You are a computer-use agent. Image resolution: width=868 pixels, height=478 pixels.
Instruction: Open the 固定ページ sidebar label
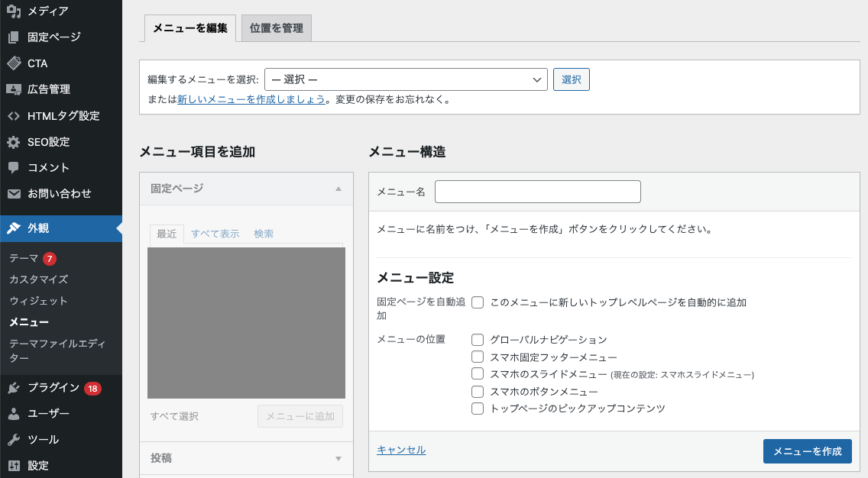click(54, 37)
